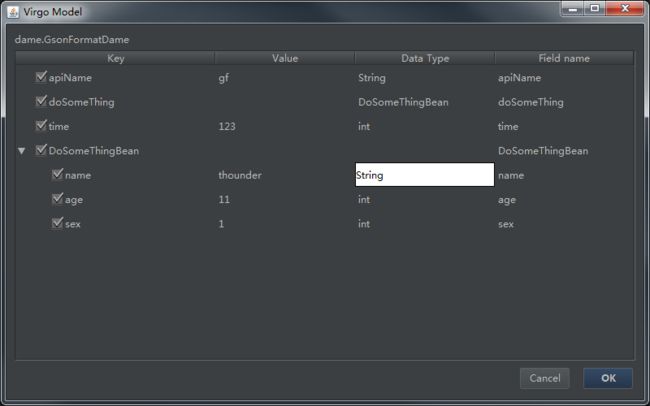Select the '1' value cell for sex
Screen dimensions: 650x406
pos(285,224)
